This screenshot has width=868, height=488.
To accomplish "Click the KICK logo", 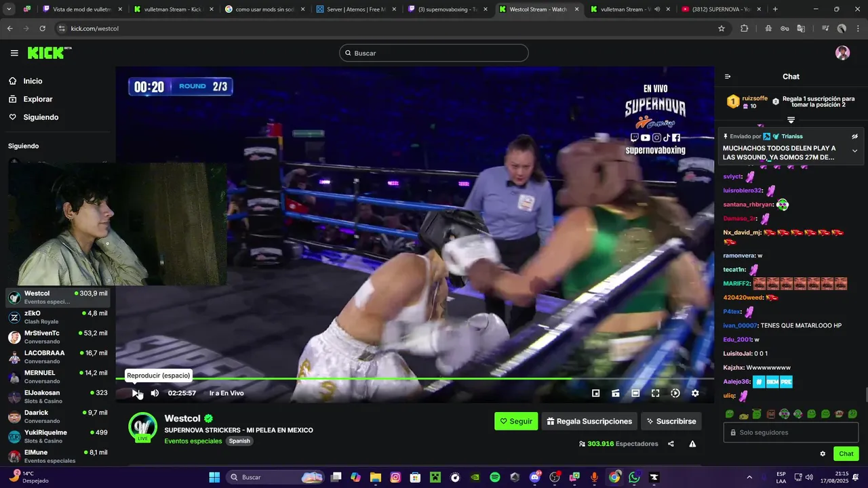I will 50,53.
